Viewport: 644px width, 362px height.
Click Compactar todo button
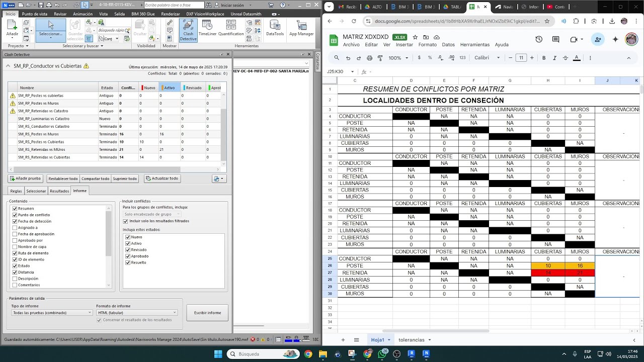[x=95, y=178]
